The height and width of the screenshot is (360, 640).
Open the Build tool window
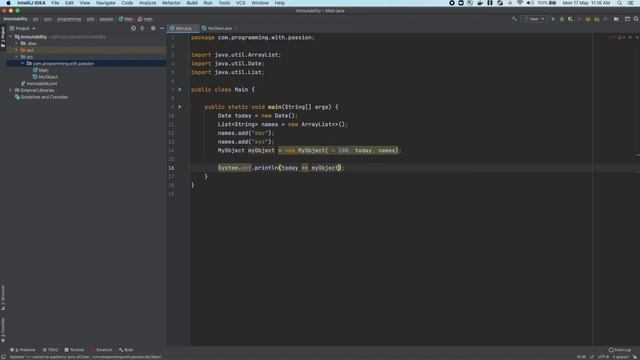126,350
